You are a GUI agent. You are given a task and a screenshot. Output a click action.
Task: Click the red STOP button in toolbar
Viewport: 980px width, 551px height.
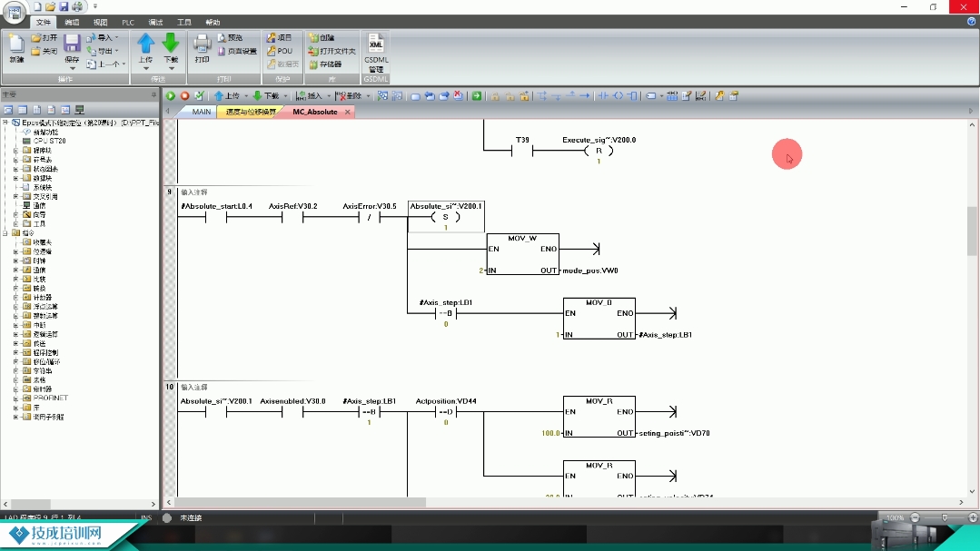point(185,95)
